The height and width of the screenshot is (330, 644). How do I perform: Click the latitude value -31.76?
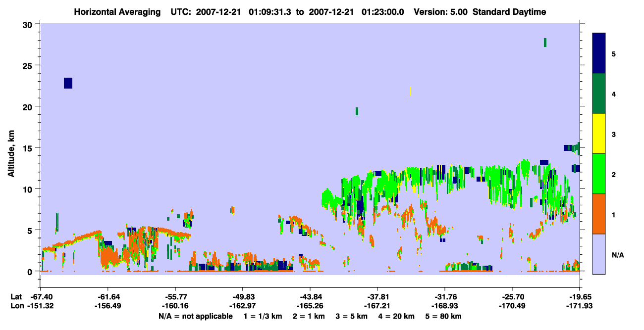coord(445,297)
